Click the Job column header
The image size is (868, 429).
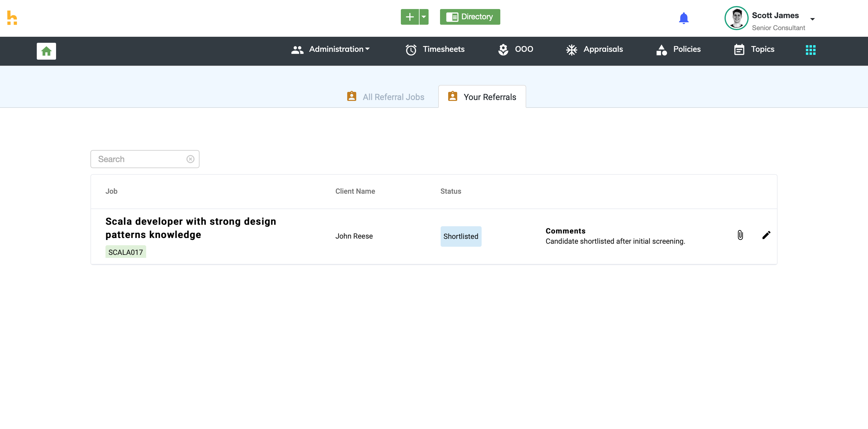[111, 191]
